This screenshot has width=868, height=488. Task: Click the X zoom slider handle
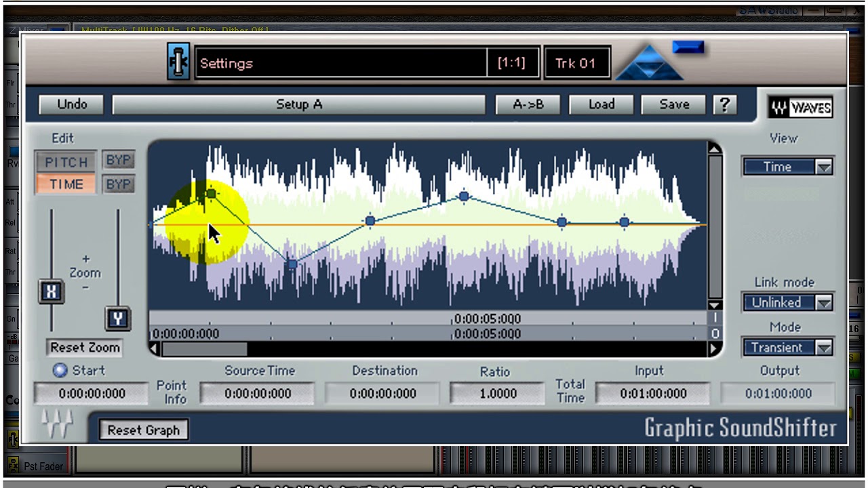click(x=51, y=291)
